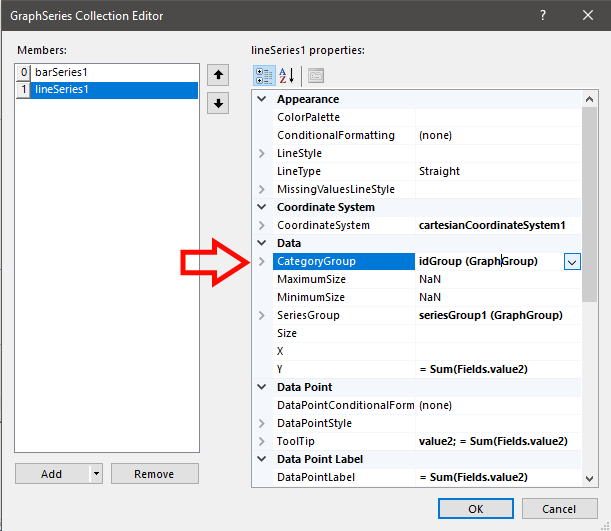Close the GraphSeries Collection Editor dialog
Viewport: 611px width, 531px height.
tap(586, 16)
